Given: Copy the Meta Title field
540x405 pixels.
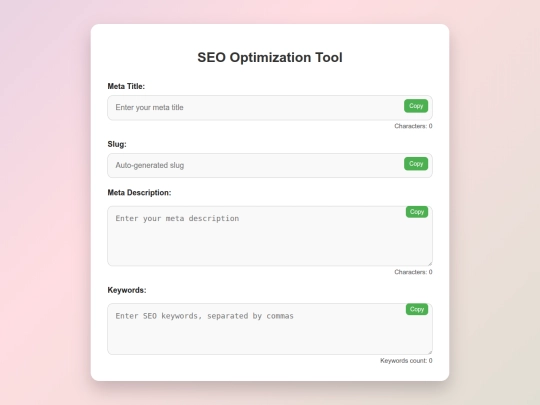Looking at the screenshot, I should tap(416, 106).
